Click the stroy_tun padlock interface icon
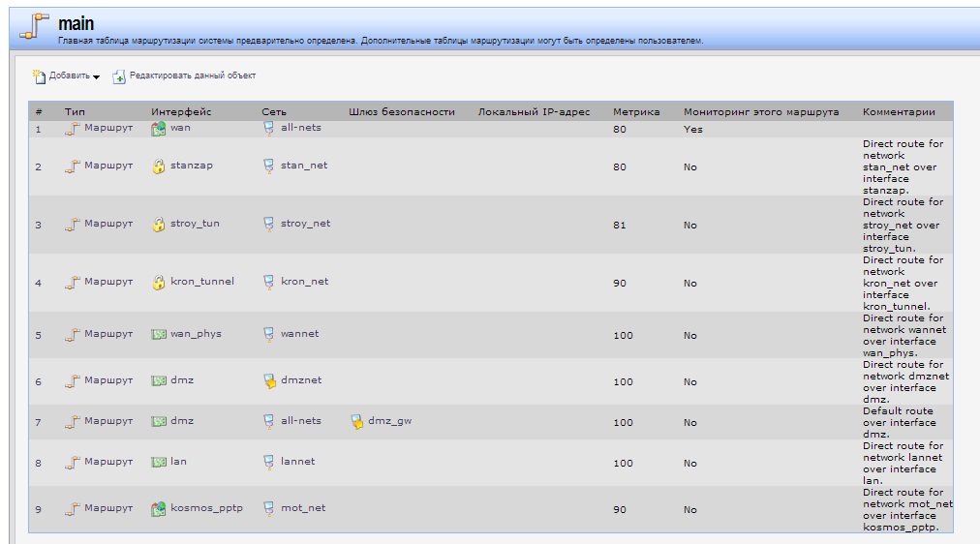980x544 pixels. [158, 225]
